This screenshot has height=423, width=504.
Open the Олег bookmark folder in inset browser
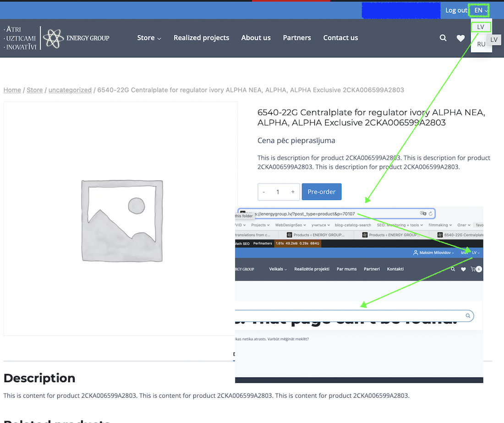[x=464, y=225]
